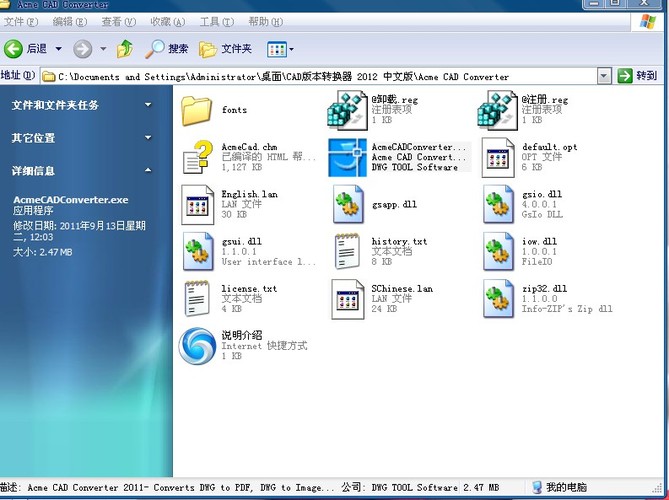Click the gsio.dll file name
This screenshot has width=669, height=500.
[x=542, y=195]
